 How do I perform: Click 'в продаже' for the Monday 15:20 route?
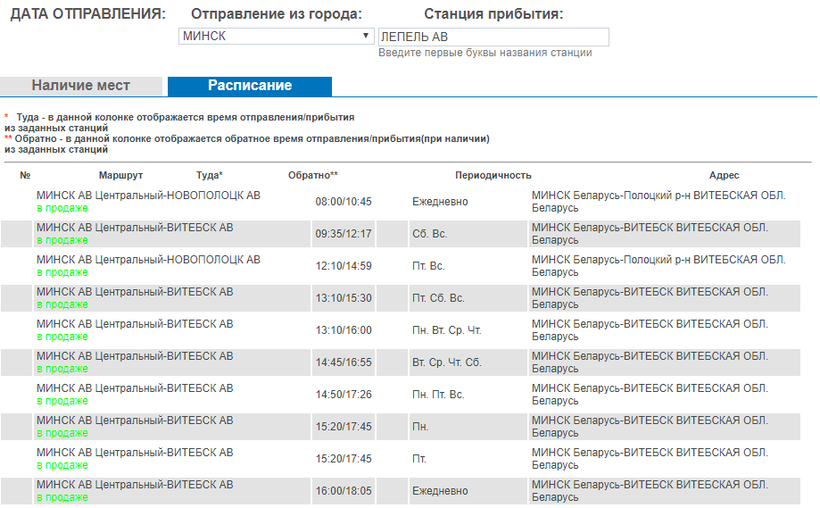point(62,432)
